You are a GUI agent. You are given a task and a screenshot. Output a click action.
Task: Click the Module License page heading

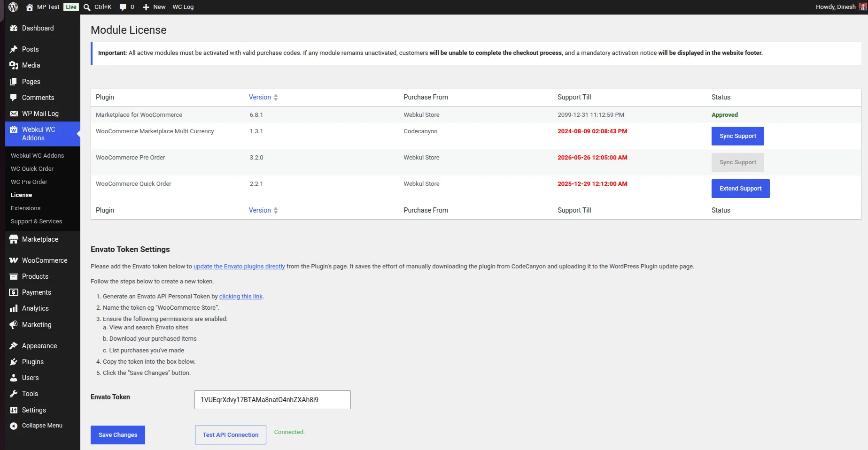click(129, 30)
